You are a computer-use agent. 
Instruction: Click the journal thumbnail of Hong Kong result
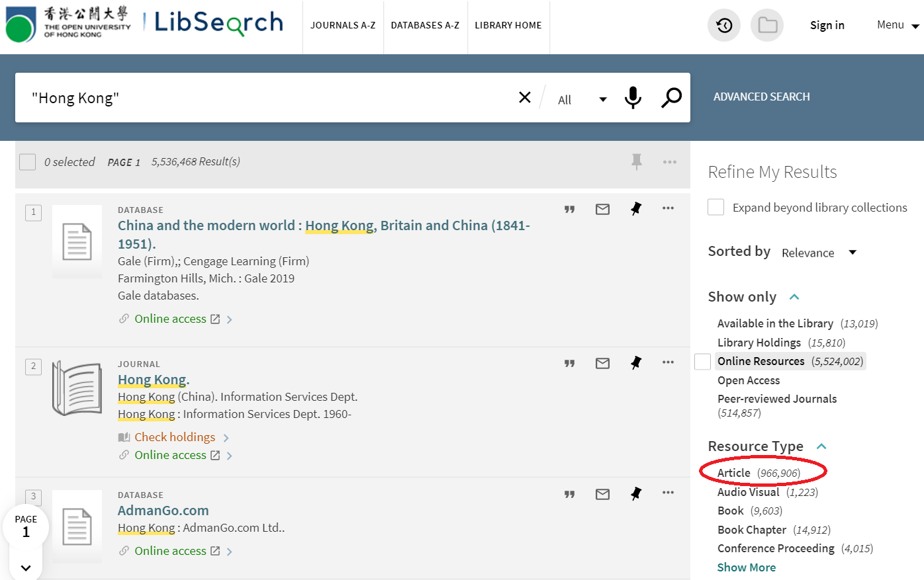77,388
